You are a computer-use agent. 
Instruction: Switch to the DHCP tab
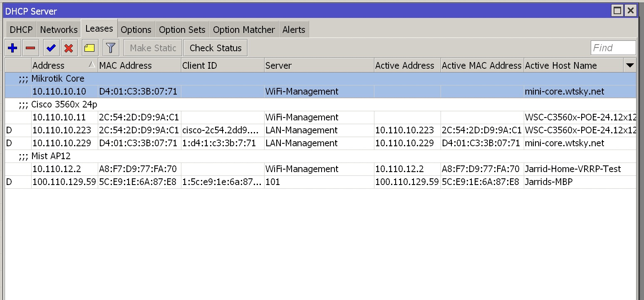click(20, 29)
